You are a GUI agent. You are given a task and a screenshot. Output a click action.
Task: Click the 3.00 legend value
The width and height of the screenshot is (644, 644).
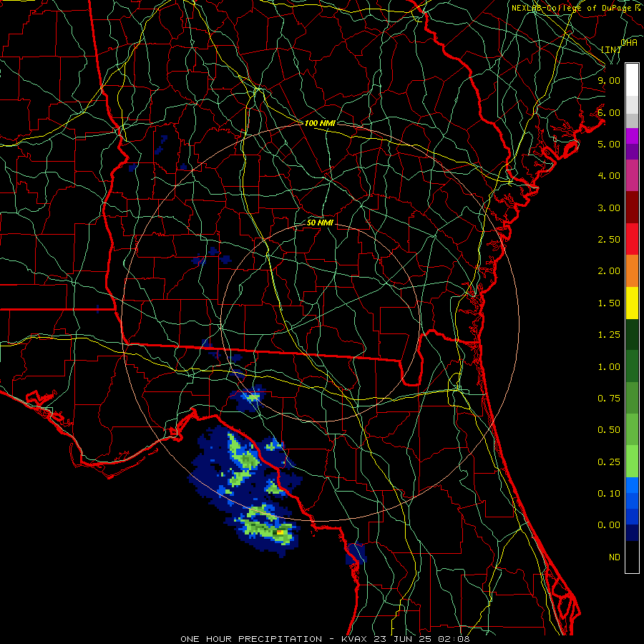coord(609,208)
